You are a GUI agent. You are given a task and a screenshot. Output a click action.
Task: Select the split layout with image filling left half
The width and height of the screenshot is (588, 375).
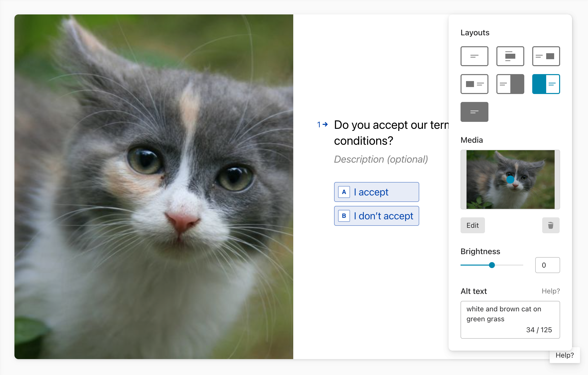pos(546,84)
